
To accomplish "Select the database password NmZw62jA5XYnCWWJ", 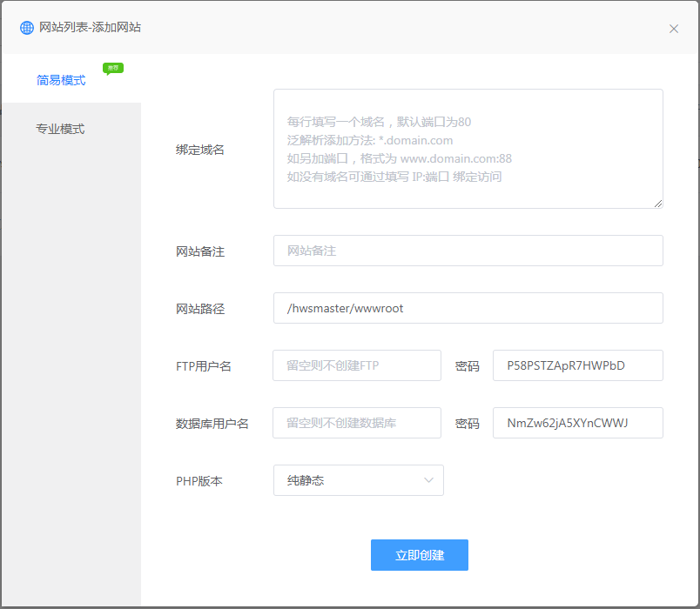I will click(577, 423).
